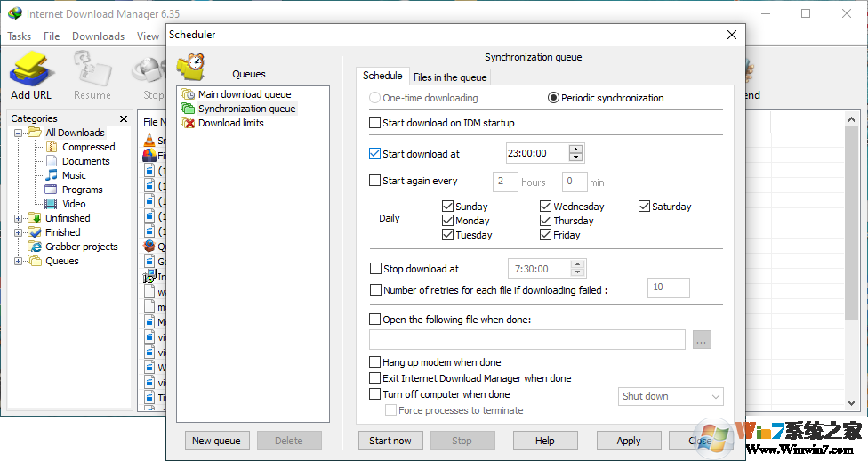The height and width of the screenshot is (462, 868).
Task: Uncheck the Wednesday checkbox
Action: tap(546, 207)
